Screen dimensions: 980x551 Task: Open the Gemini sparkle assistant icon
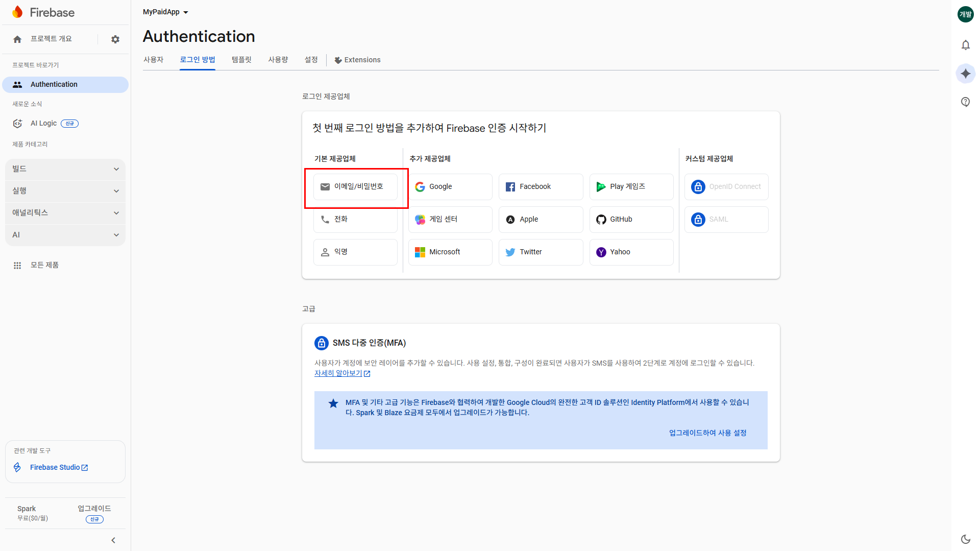[966, 74]
